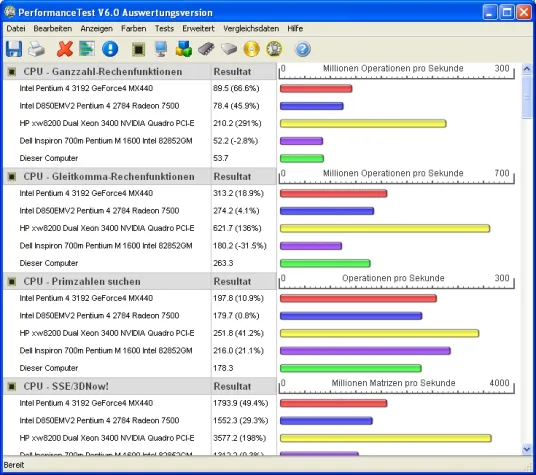
Task: Run the 3D graphics cubes icon
Action: [184, 49]
